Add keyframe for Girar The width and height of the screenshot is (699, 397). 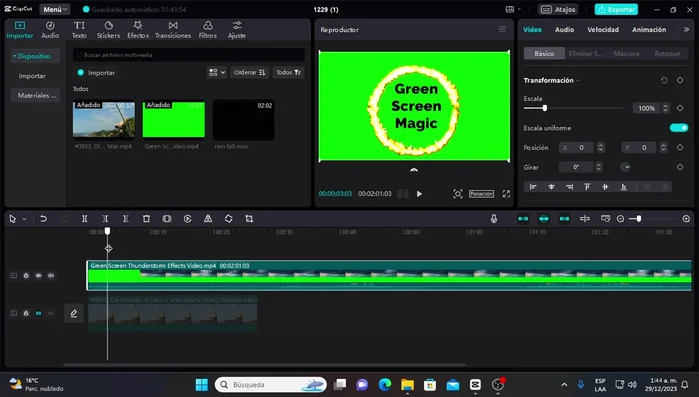(x=680, y=167)
